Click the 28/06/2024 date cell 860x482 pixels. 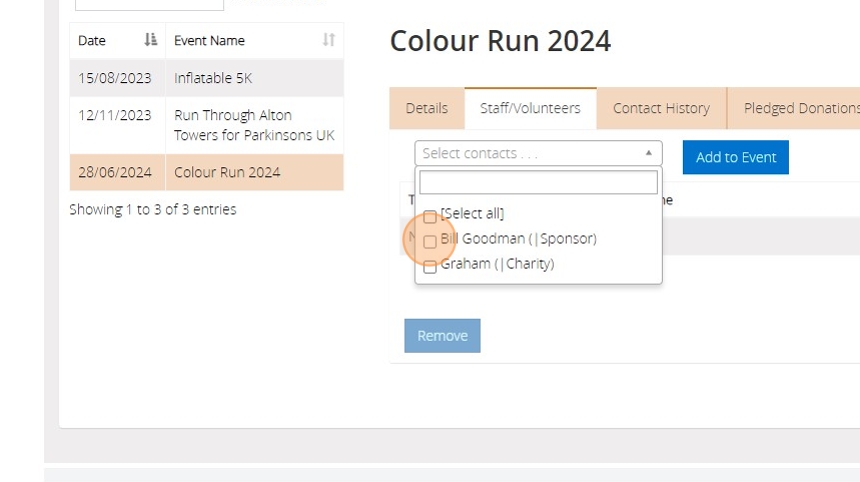pyautogui.click(x=115, y=172)
